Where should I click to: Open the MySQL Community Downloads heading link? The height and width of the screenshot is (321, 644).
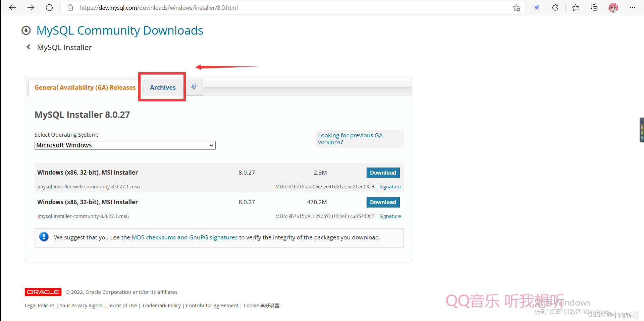[x=120, y=31]
